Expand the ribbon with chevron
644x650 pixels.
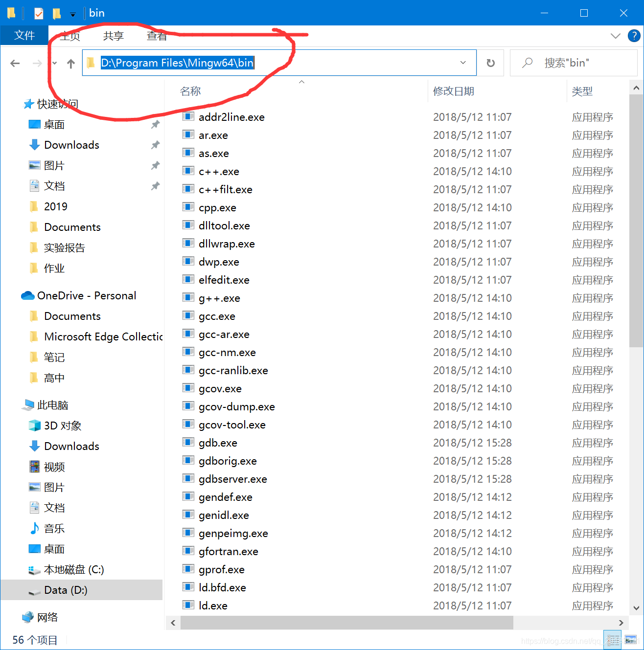click(x=616, y=36)
